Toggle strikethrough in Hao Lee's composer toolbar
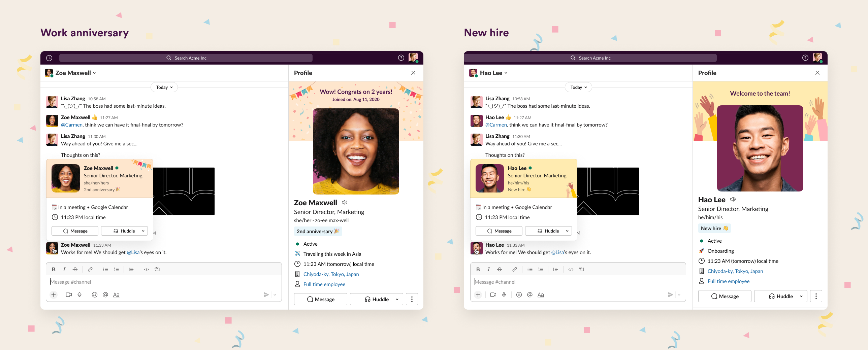Viewport: 868px width, 350px height. pyautogui.click(x=500, y=269)
